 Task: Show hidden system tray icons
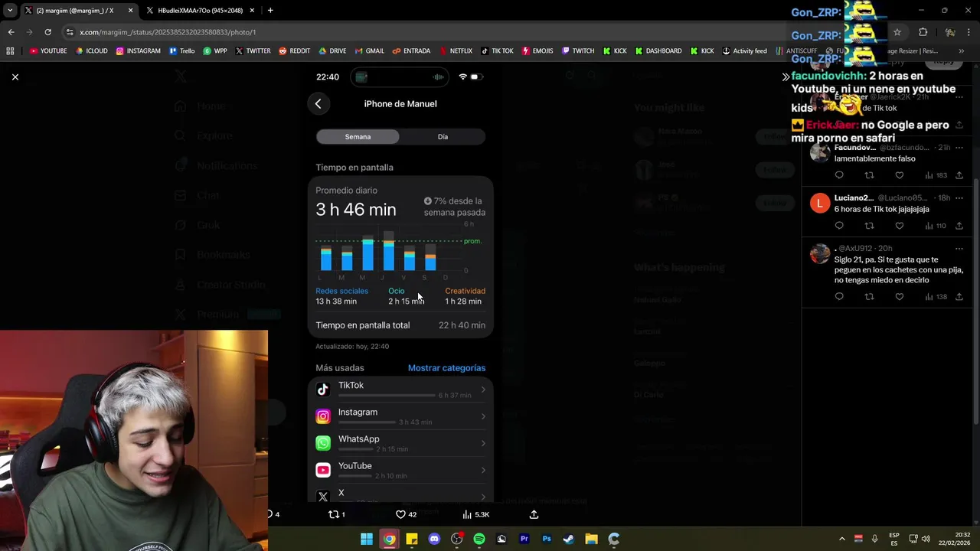pyautogui.click(x=841, y=539)
